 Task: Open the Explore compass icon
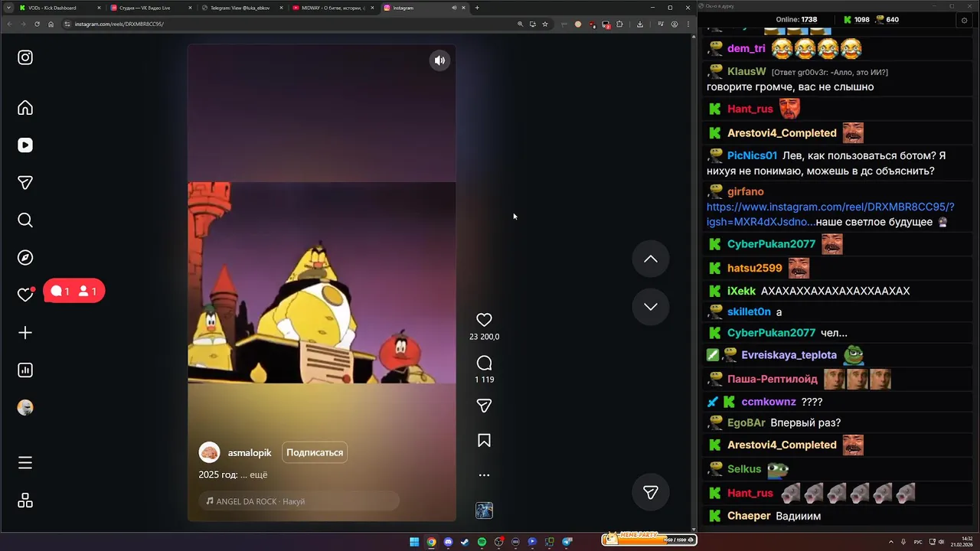tap(25, 258)
